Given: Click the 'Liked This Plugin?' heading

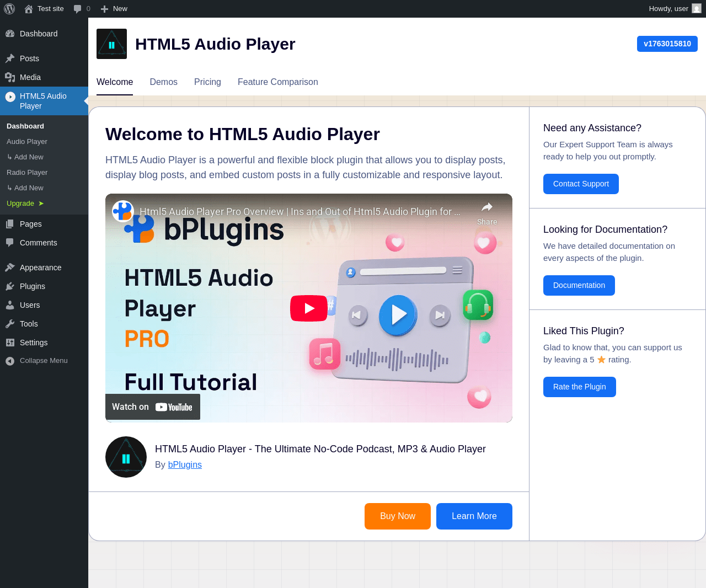Looking at the screenshot, I should (x=584, y=331).
